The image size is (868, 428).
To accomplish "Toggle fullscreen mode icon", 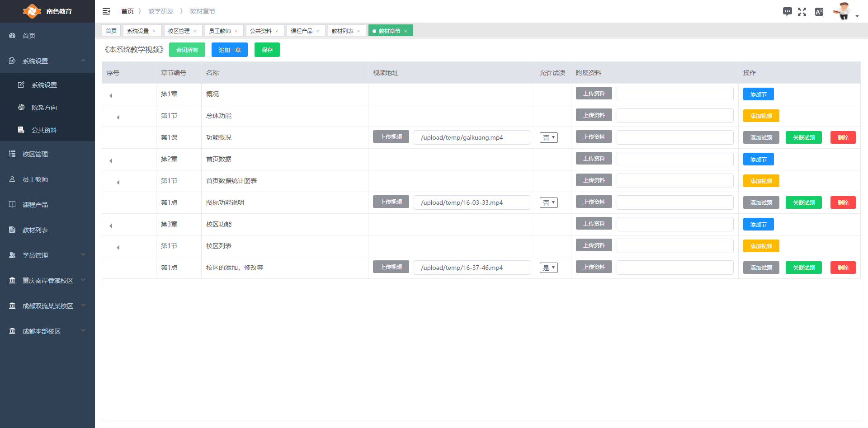I will click(x=802, y=12).
